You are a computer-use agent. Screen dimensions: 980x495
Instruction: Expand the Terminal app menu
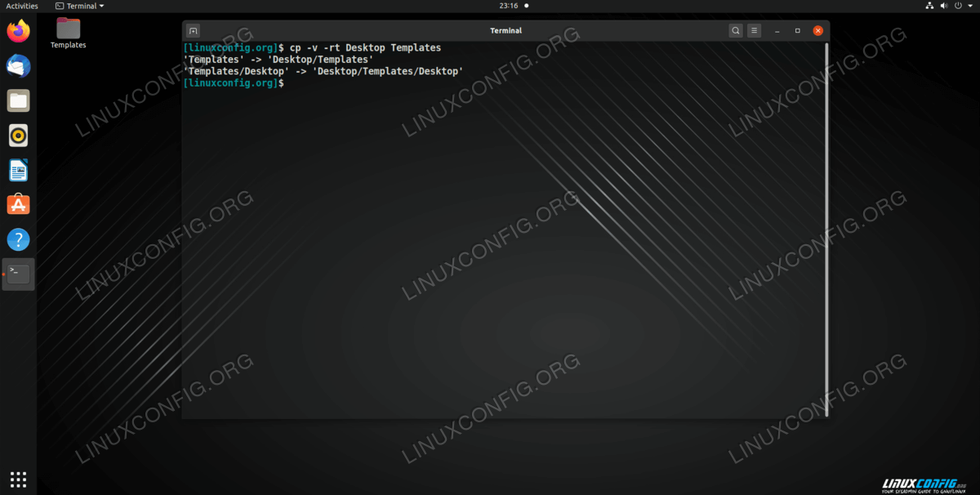[80, 6]
